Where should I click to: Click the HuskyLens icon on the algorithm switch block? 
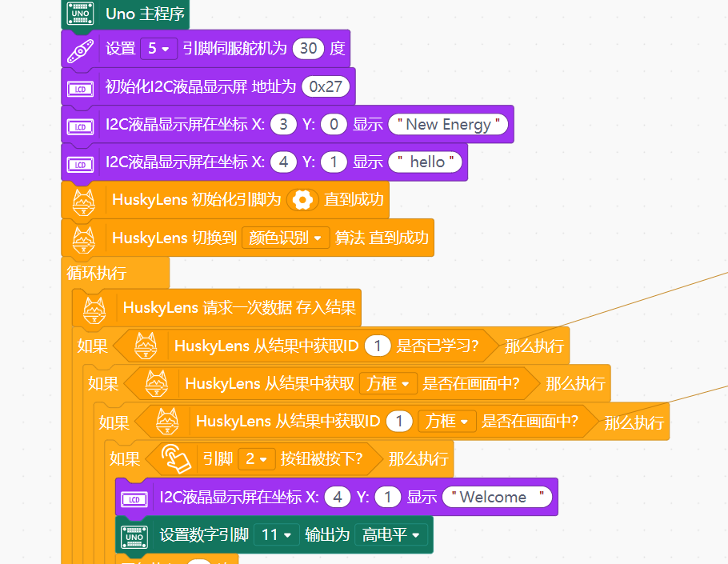84,238
